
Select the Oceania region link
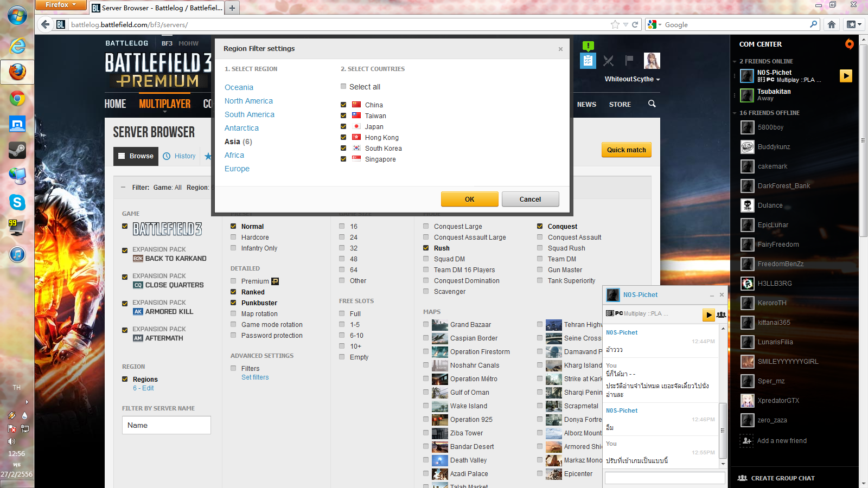(x=239, y=87)
